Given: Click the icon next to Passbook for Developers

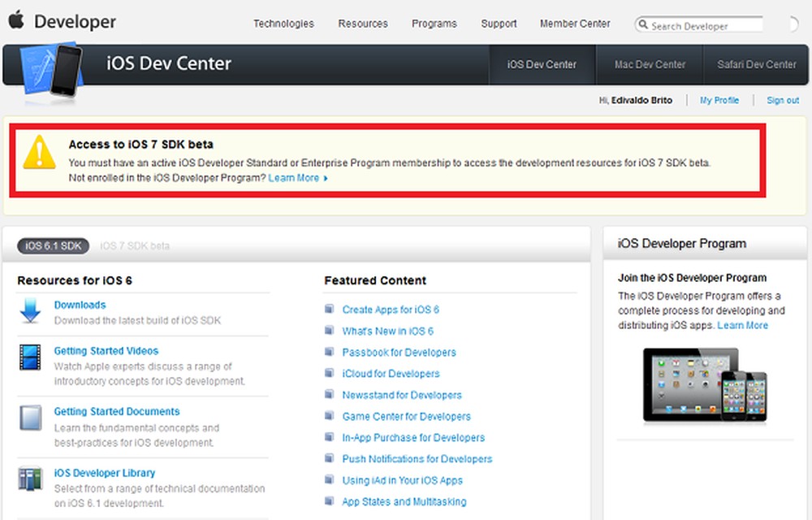Looking at the screenshot, I should 328,353.
